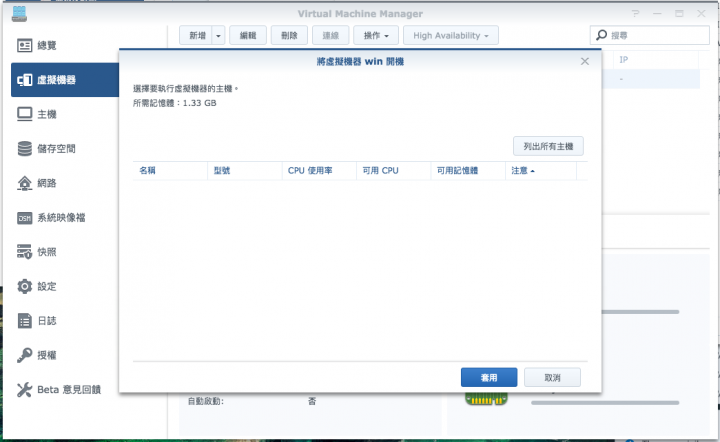
Task: Open the 主機 host monitor icon
Action: 24,114
